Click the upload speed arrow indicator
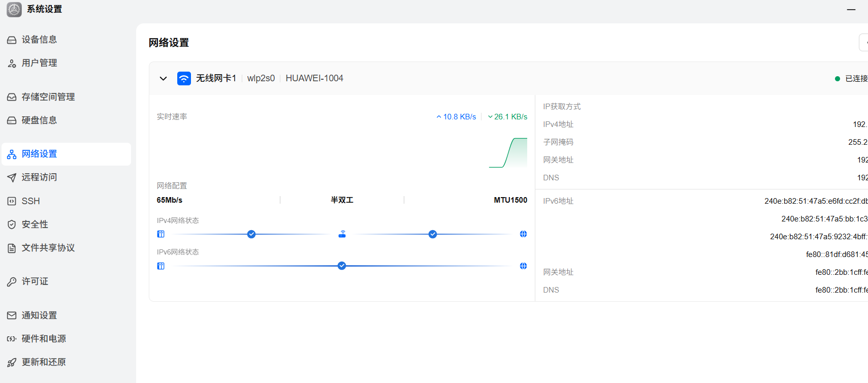This screenshot has width=868, height=383. click(439, 117)
